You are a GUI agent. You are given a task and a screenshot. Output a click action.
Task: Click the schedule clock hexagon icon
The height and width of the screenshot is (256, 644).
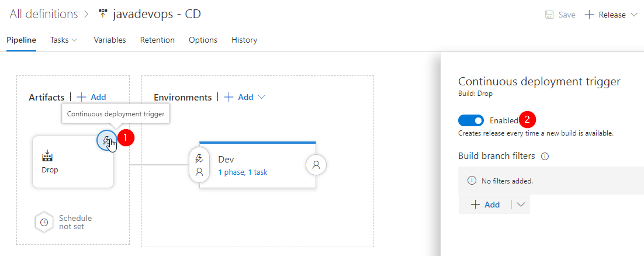43,222
